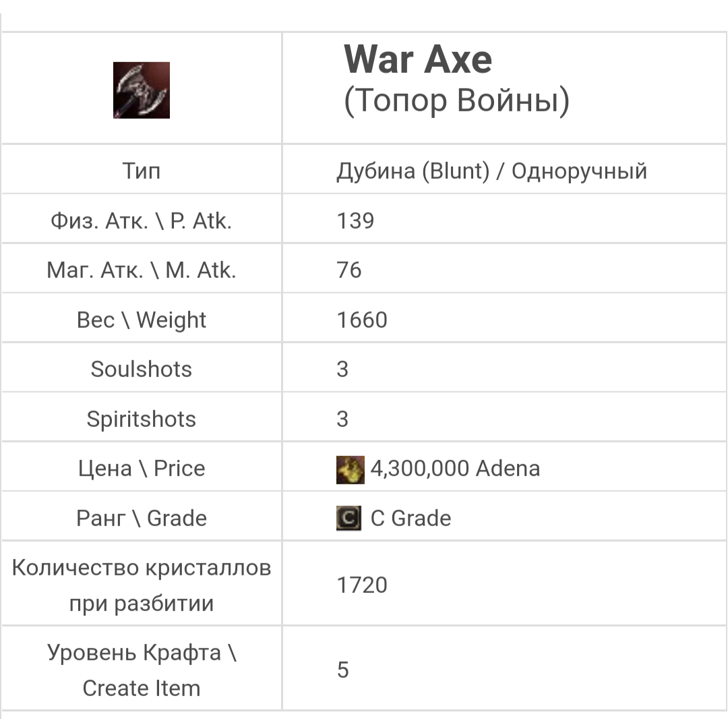Click the 4,300,000 Adena price text
The height and width of the screenshot is (719, 728).
click(455, 469)
